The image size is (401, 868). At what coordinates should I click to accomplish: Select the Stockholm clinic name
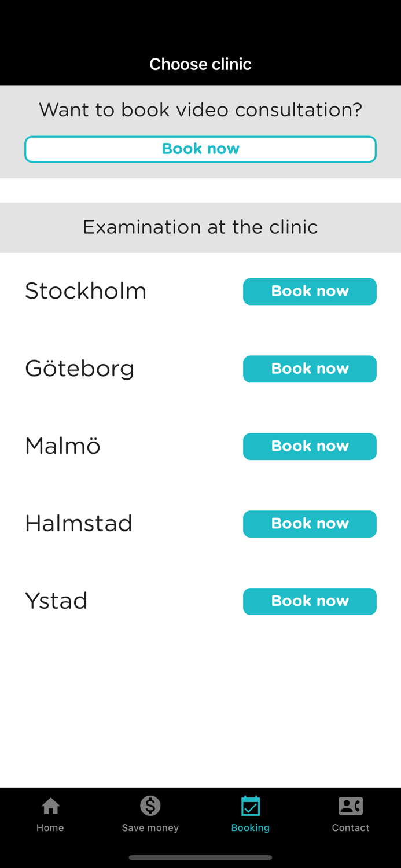tap(85, 291)
